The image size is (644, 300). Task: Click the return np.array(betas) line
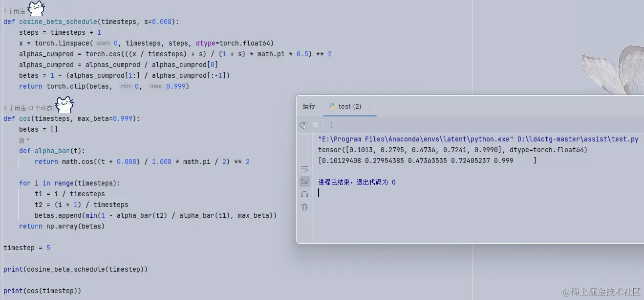[x=62, y=226]
